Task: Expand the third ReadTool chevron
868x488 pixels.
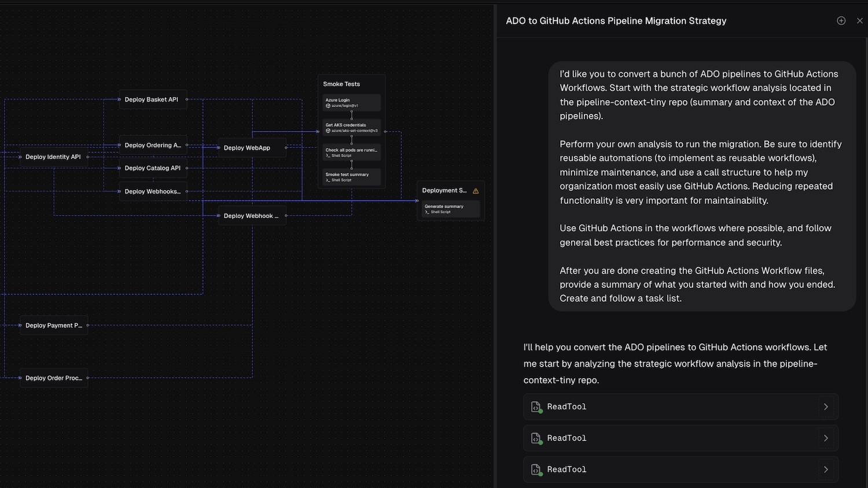Action: (x=826, y=469)
